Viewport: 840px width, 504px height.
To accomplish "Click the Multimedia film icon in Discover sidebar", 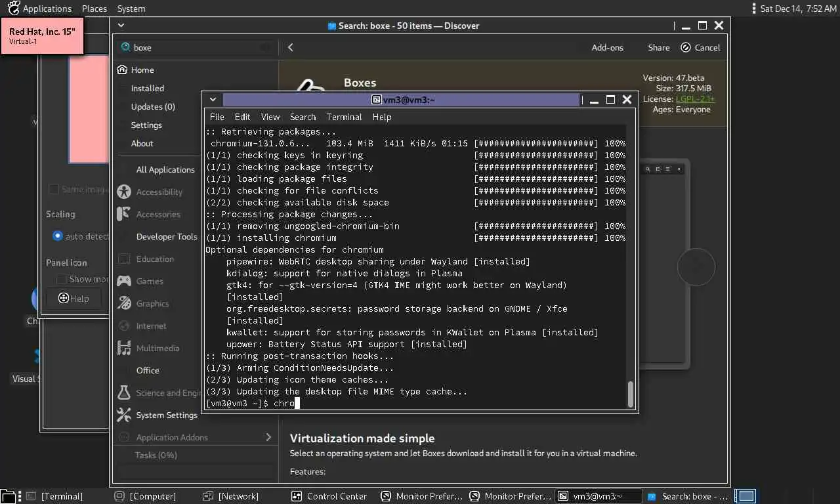I will click(x=124, y=348).
